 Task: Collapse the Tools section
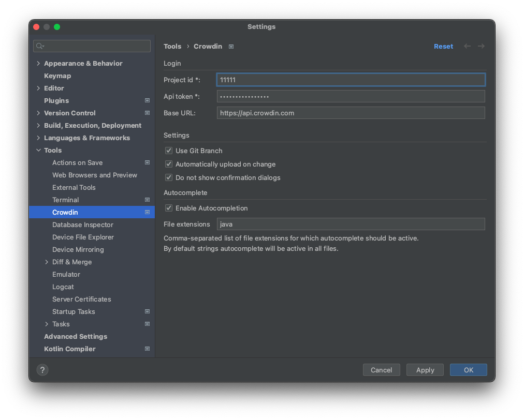(38, 150)
